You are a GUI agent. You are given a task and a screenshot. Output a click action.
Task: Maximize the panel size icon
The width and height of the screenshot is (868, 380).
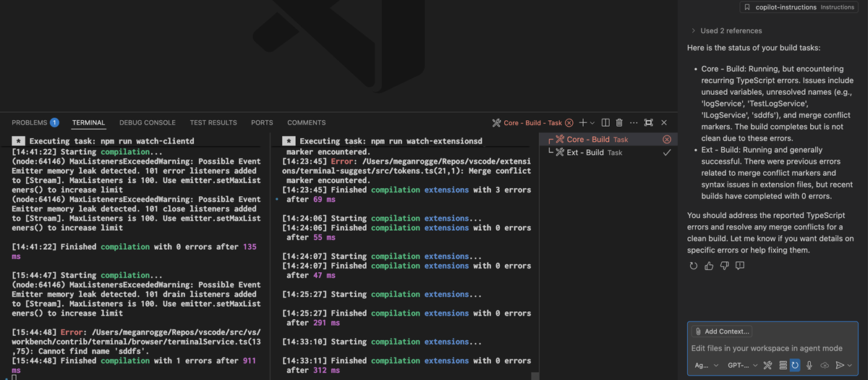coord(649,122)
